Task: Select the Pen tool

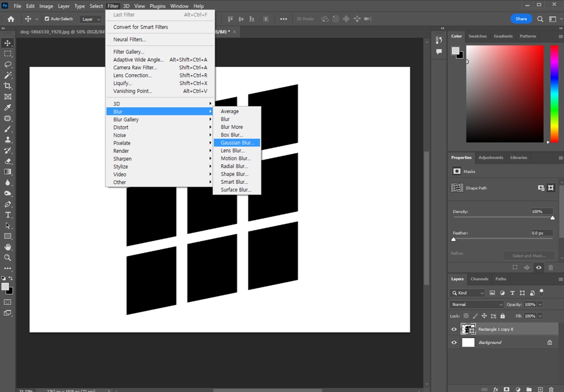Action: coord(8,204)
